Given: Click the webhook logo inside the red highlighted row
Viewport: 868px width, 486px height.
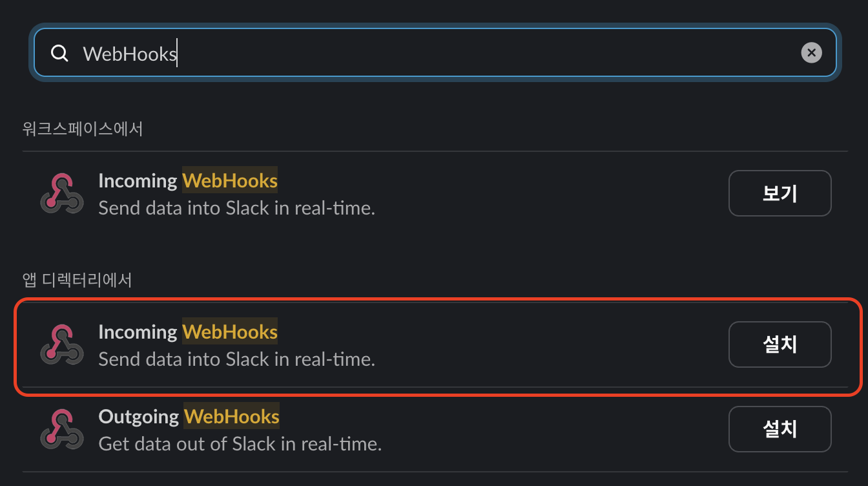Looking at the screenshot, I should (61, 344).
